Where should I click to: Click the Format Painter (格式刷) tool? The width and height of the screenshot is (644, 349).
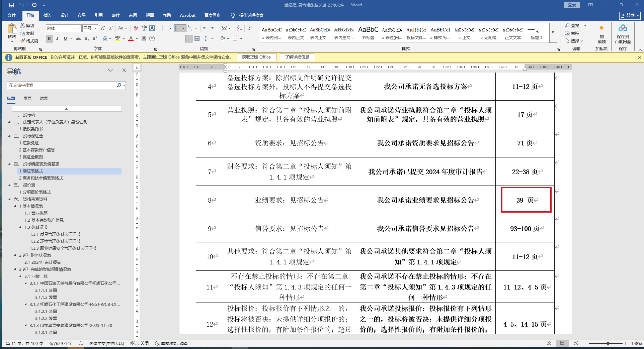pyautogui.click(x=29, y=41)
